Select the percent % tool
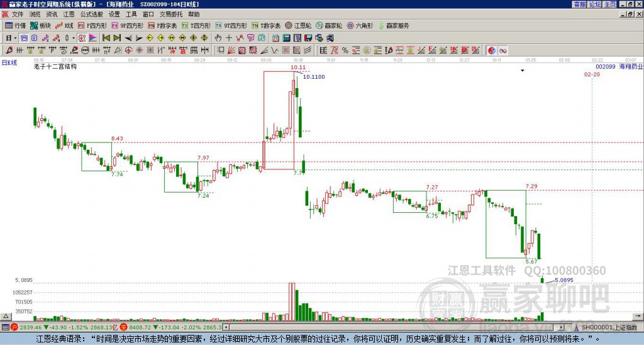This screenshot has width=644, height=345. [x=345, y=50]
